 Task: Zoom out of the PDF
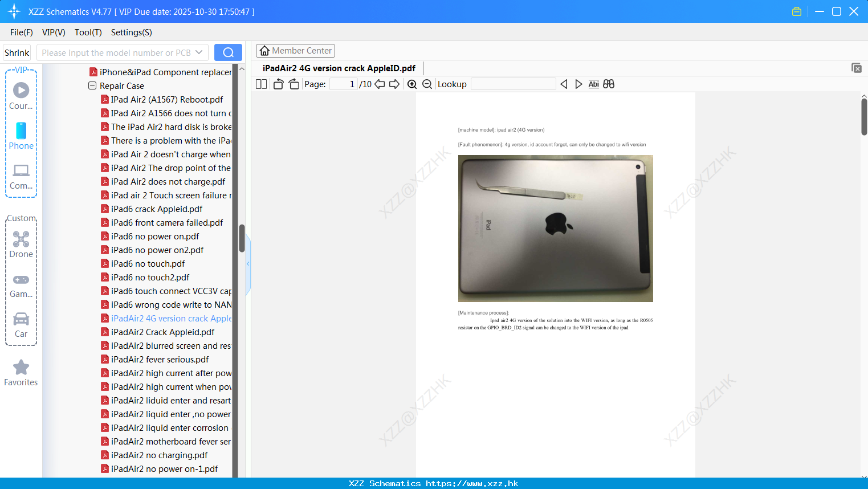(x=427, y=84)
